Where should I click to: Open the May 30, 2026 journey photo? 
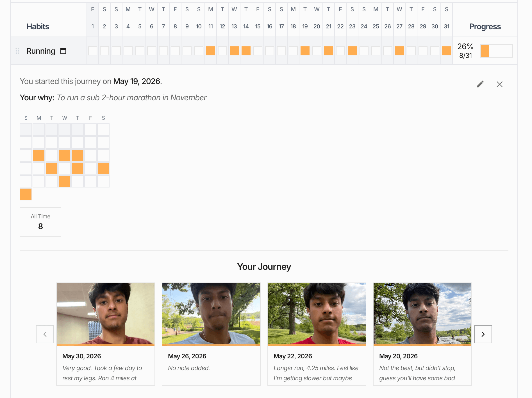click(x=106, y=314)
